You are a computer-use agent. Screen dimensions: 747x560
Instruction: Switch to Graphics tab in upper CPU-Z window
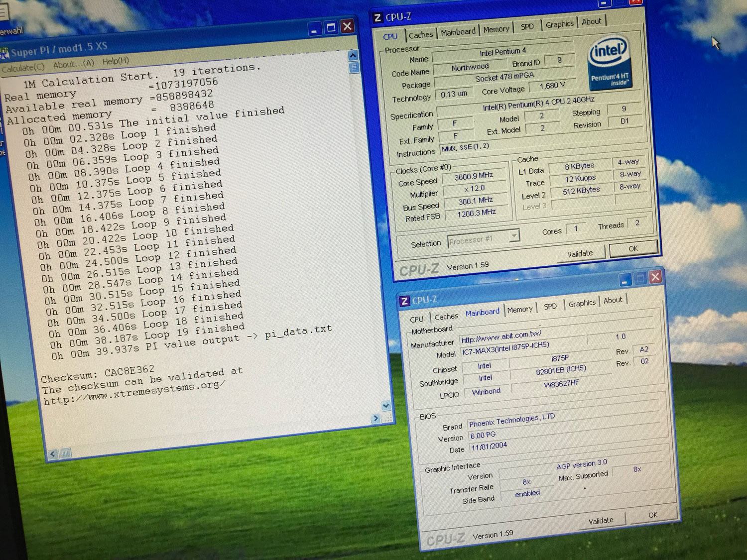(559, 24)
